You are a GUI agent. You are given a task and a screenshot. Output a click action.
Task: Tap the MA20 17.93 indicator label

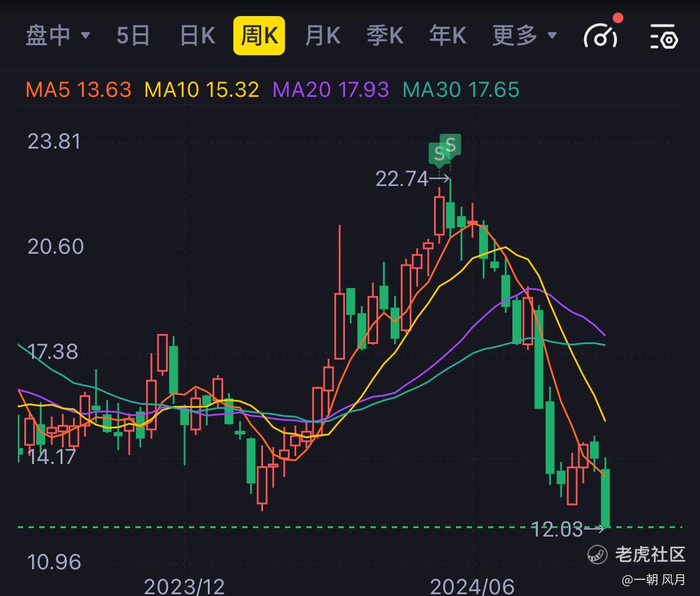(x=330, y=90)
